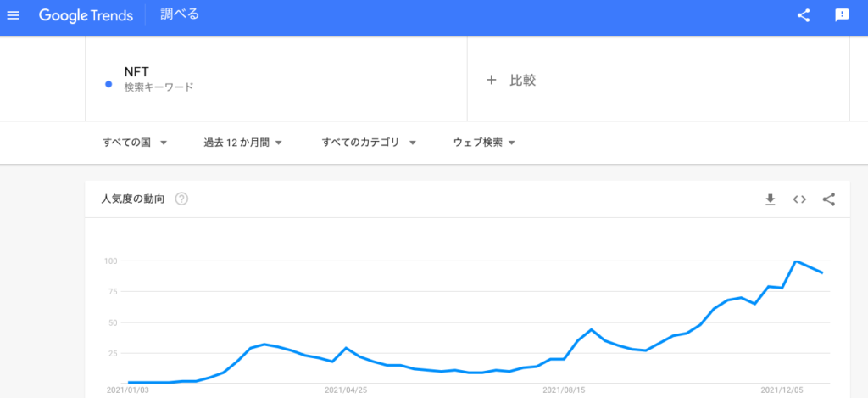Image resolution: width=868 pixels, height=398 pixels.
Task: Click the share icon in blue header
Action: coord(804,15)
